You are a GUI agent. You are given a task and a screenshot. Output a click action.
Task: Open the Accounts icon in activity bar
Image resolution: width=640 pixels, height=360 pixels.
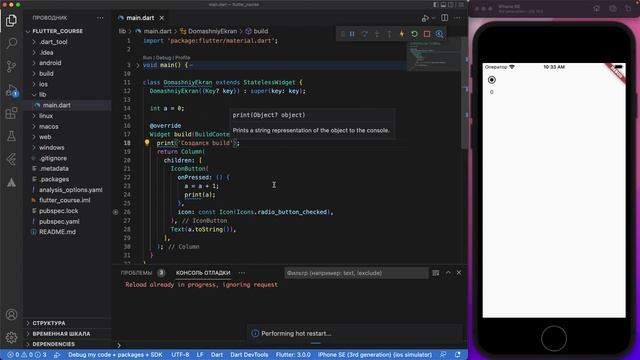coord(11,315)
